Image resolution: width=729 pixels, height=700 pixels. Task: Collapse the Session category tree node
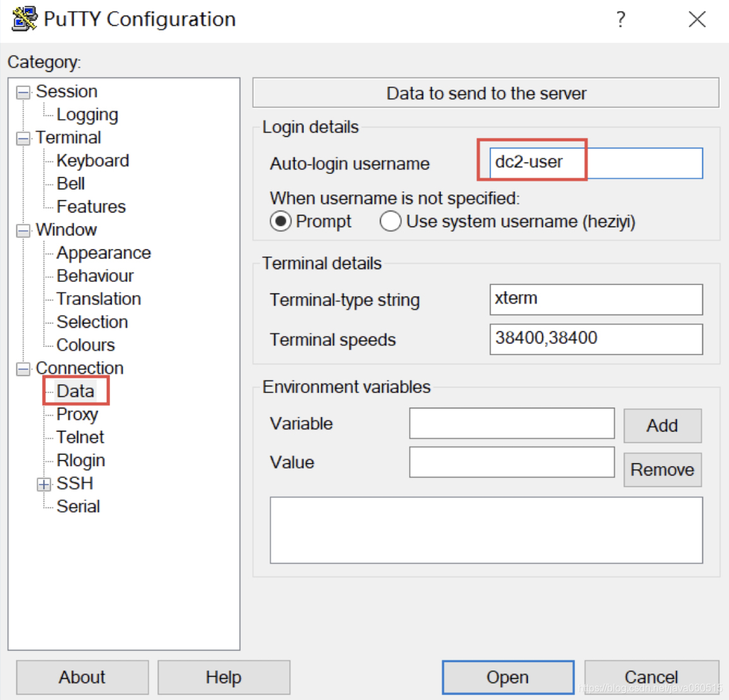tap(23, 92)
